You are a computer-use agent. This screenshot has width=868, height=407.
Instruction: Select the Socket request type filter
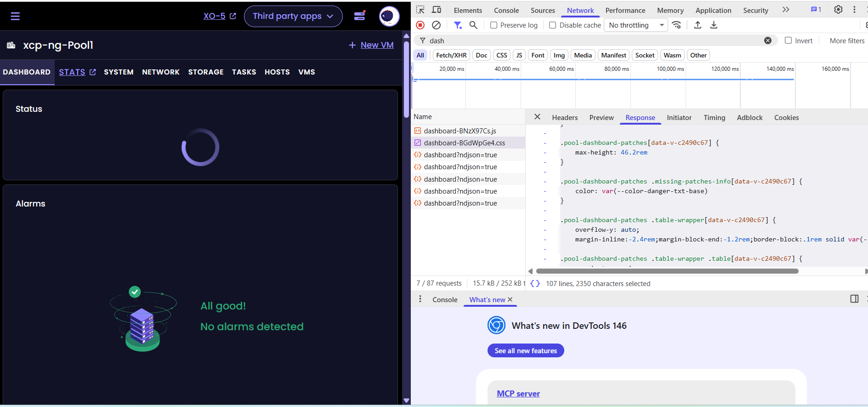[645, 55]
